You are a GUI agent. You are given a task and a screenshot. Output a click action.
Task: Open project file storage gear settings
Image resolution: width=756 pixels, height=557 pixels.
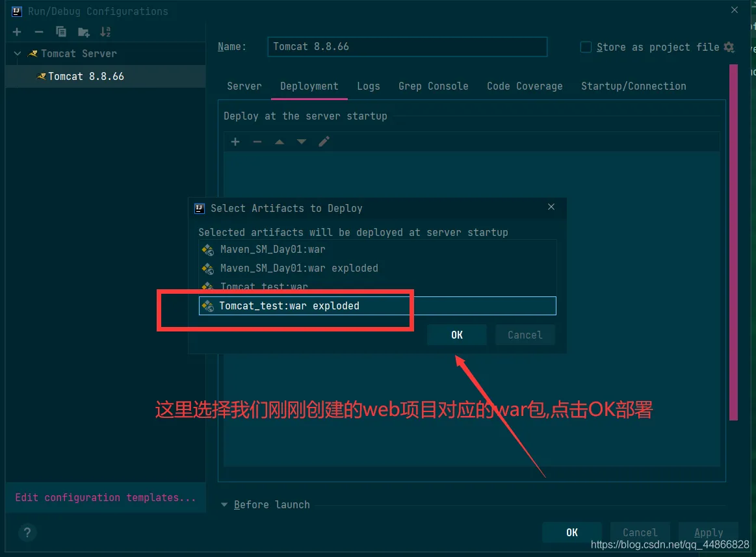729,47
